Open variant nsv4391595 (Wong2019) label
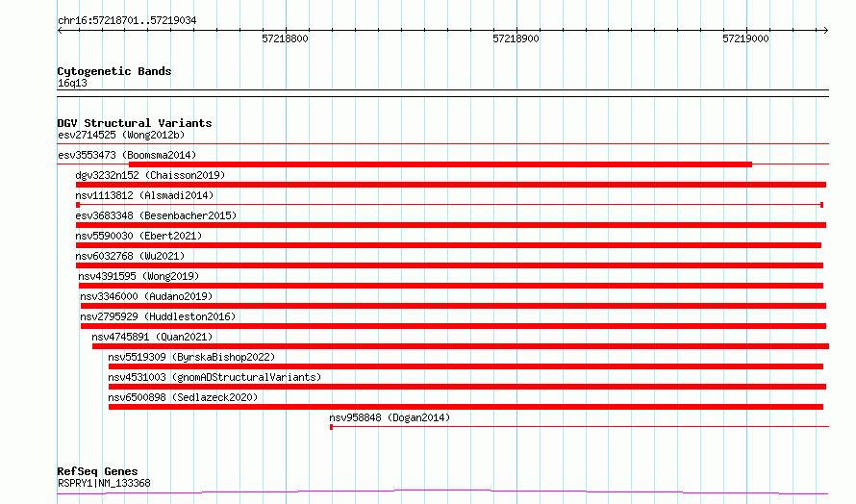Image resolution: width=856 pixels, height=504 pixels. [138, 276]
